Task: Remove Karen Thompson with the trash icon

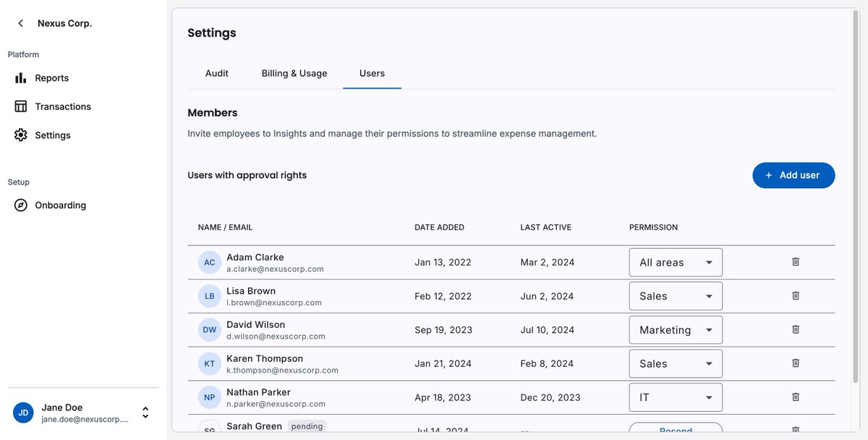Action: coord(796,363)
